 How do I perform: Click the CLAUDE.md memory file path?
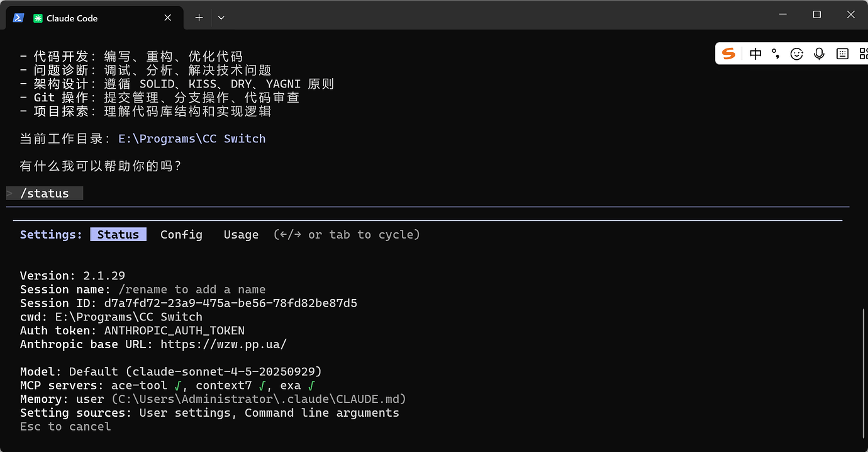coord(259,399)
